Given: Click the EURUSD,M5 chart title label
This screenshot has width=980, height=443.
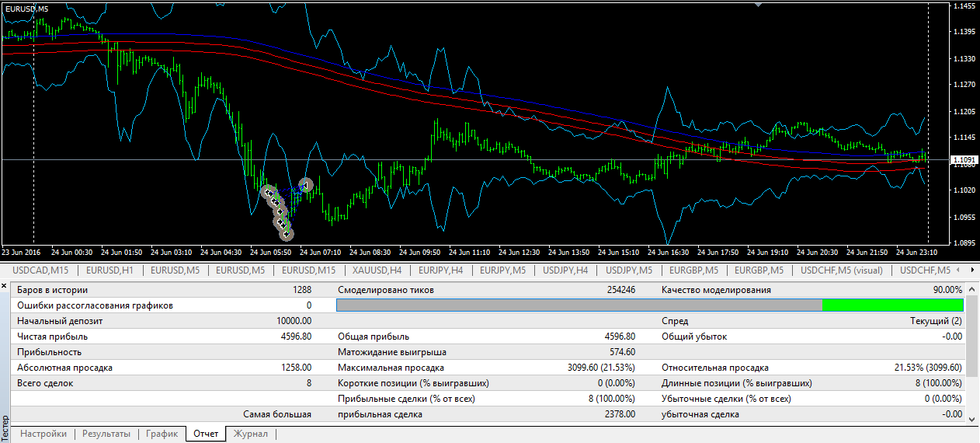Looking at the screenshot, I should 27,9.
